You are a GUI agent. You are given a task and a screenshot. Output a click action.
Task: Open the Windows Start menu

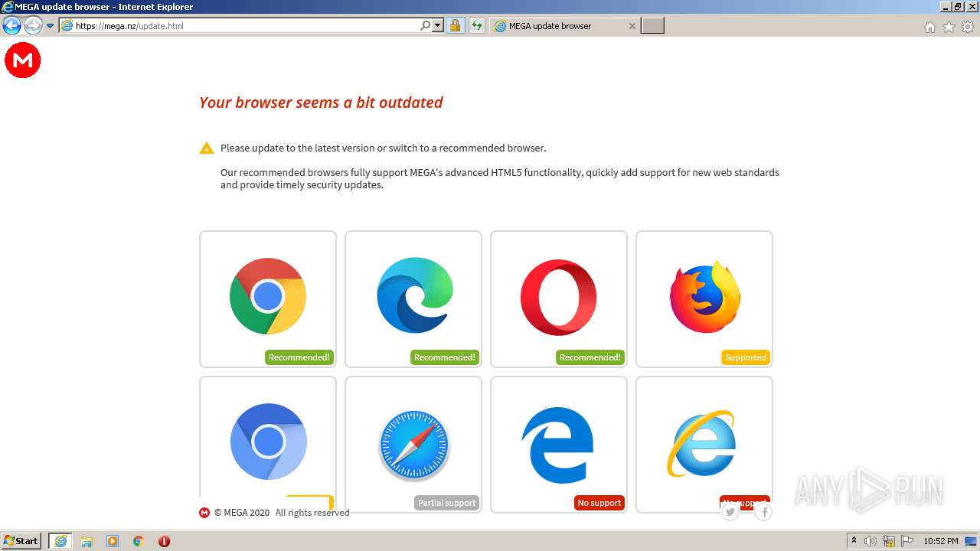[x=21, y=541]
